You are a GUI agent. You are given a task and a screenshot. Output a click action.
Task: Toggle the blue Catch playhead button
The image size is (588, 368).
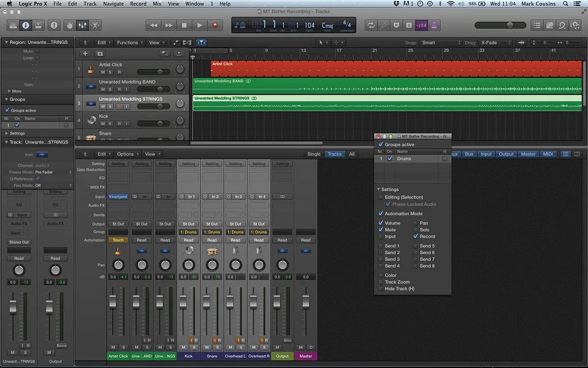[x=201, y=43]
